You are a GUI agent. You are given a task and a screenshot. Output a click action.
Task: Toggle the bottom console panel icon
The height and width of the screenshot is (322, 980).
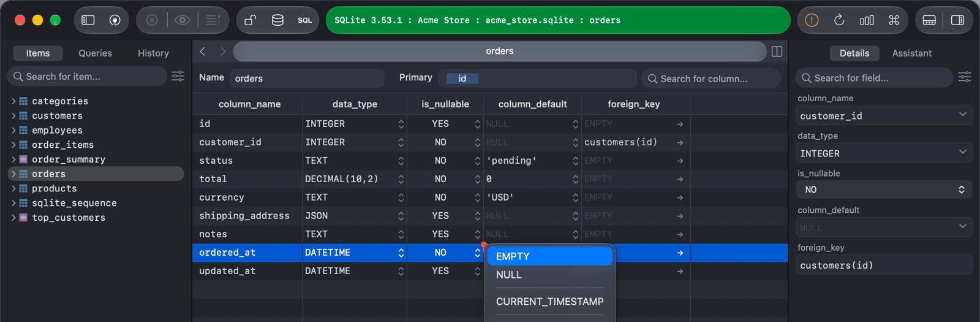tap(929, 20)
